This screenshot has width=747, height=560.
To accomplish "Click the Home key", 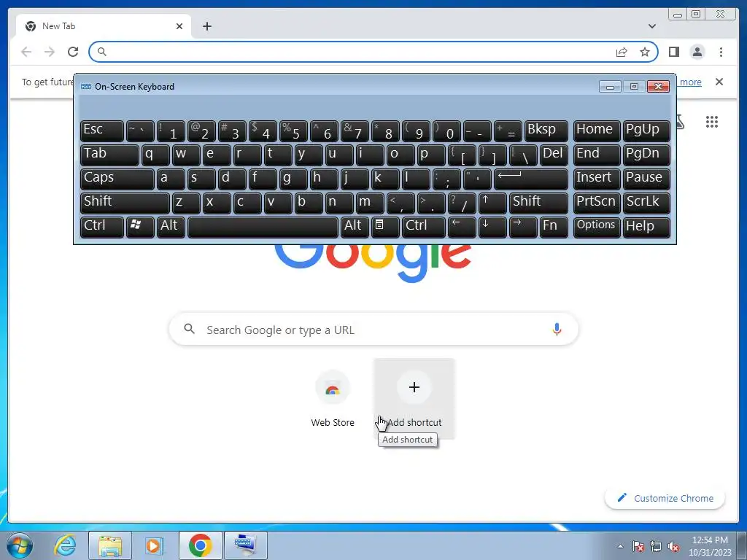I will (x=597, y=131).
